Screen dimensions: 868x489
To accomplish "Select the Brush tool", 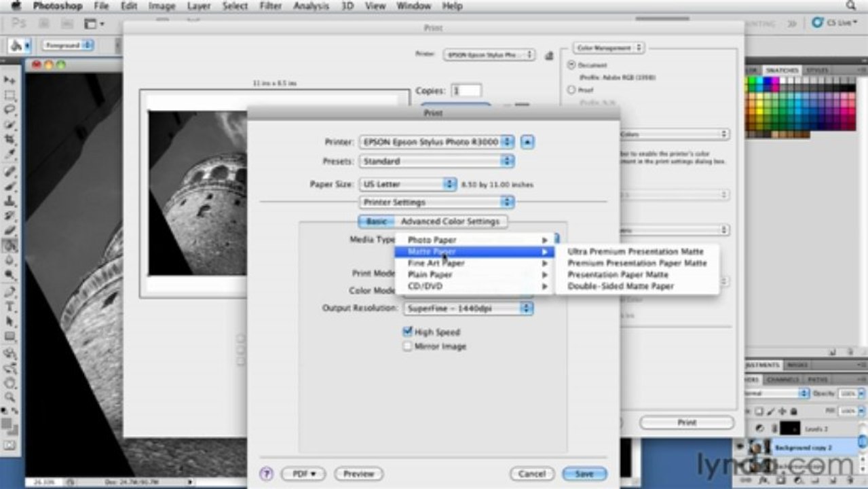I will (10, 186).
